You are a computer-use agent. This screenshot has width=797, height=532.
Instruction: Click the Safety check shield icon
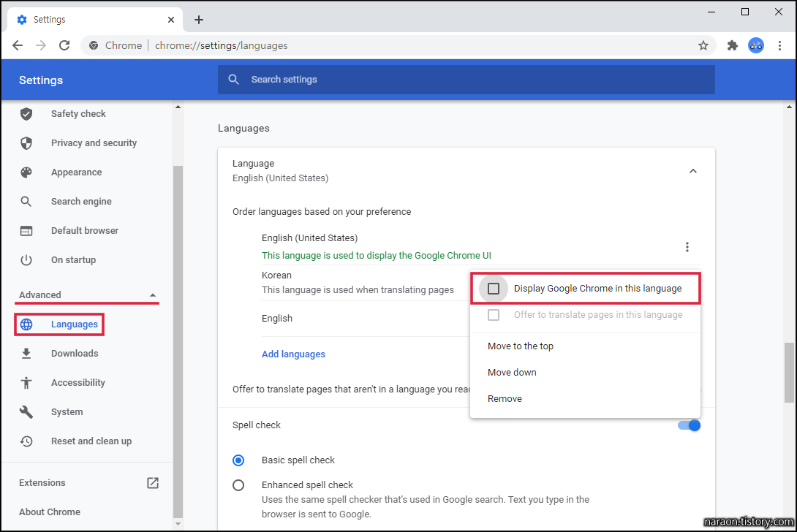click(x=26, y=114)
